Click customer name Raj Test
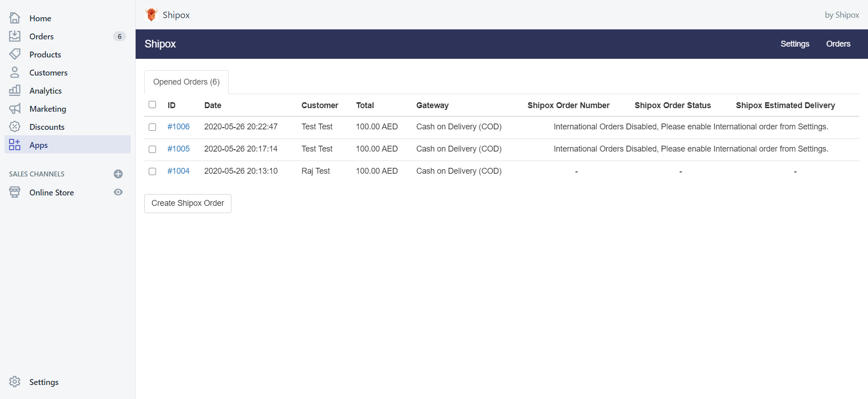Viewport: 868px width, 399px height. (x=316, y=171)
